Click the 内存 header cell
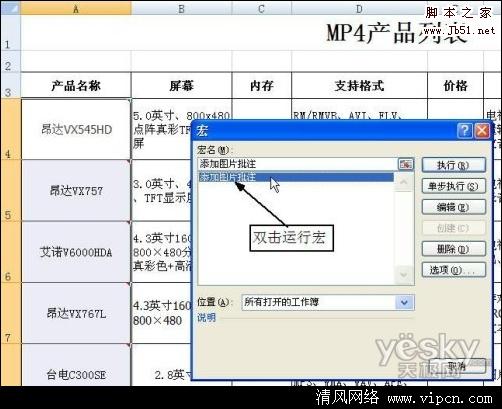Viewport: 502px width, 409px height. 262,86
